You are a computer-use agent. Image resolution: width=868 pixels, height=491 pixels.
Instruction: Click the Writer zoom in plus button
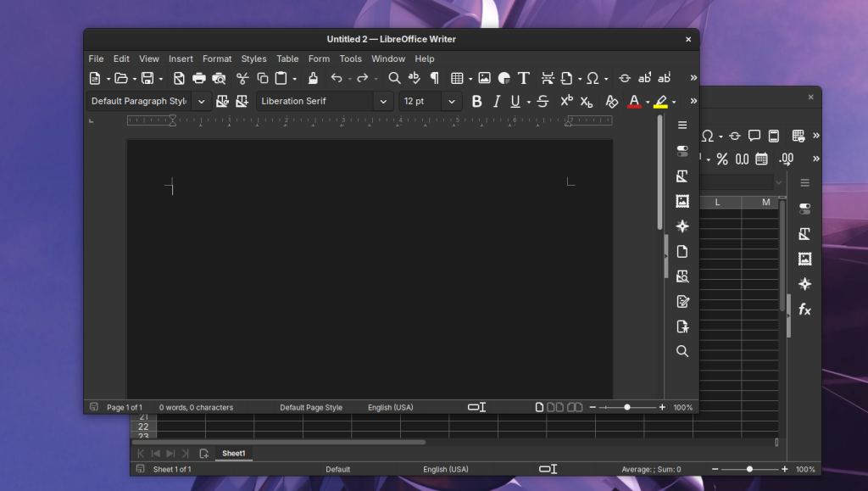(662, 407)
